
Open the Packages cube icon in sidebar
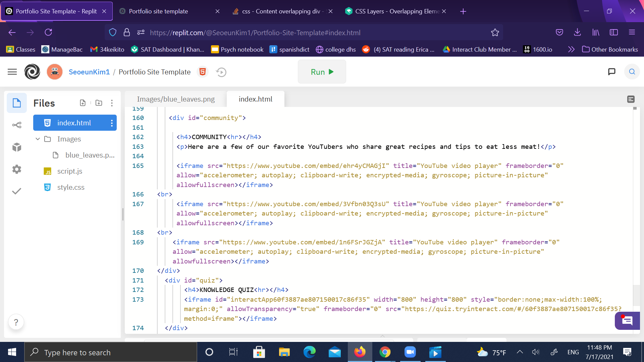[x=17, y=147]
